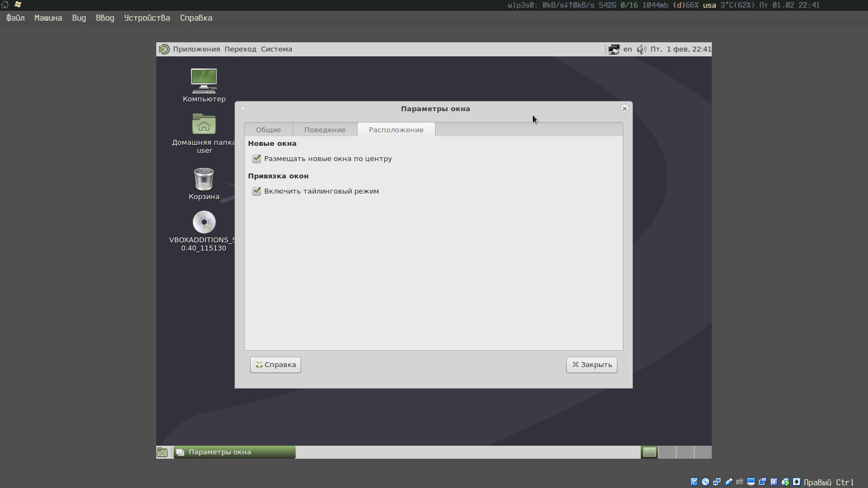The height and width of the screenshot is (488, 868).
Task: Click the network connection tray icon
Action: [x=614, y=49]
